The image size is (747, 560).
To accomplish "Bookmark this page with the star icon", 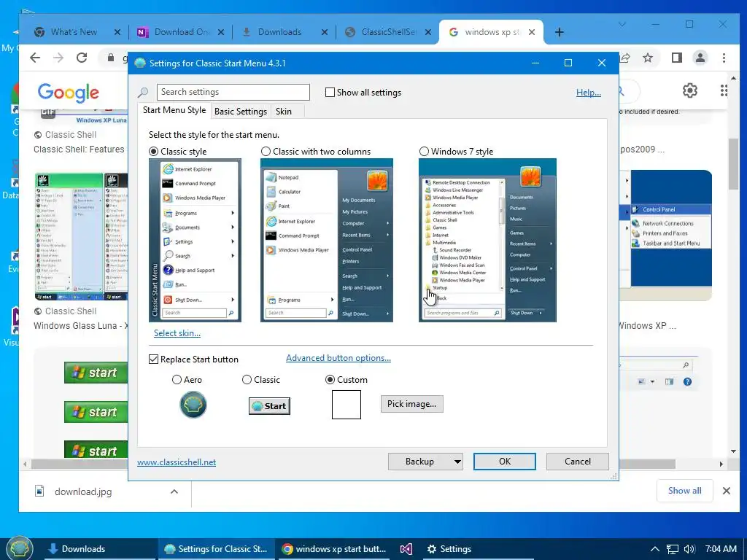I will [x=648, y=58].
